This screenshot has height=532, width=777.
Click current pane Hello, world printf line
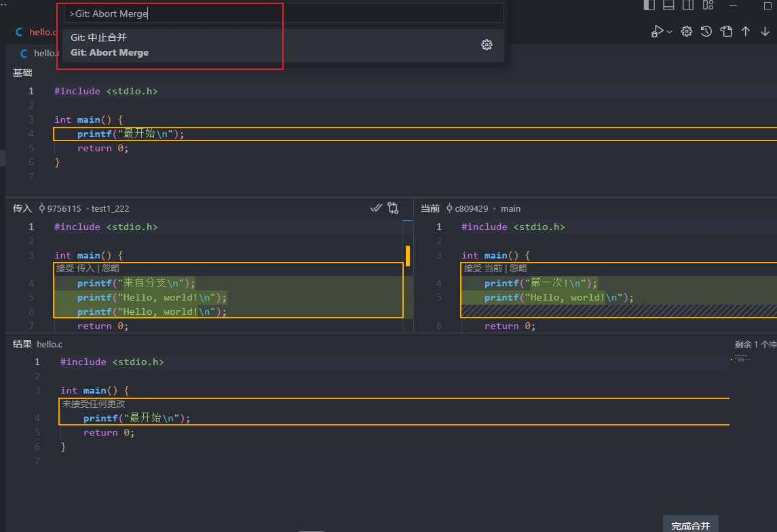(x=559, y=298)
